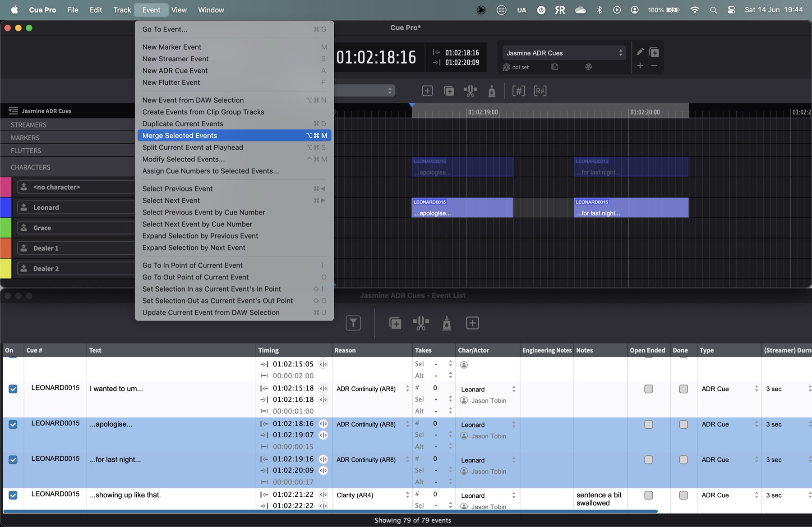Click the globe icon next to 'not set'
Viewport: 812px width, 527px height.
click(x=506, y=67)
